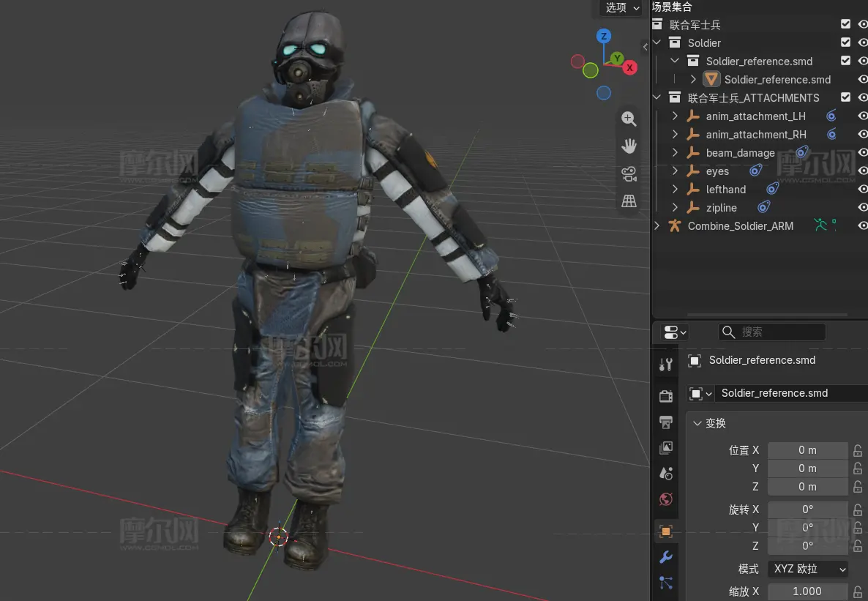Uncheck the 联合军士兵 collection checkbox
This screenshot has height=601, width=868.
click(x=845, y=24)
